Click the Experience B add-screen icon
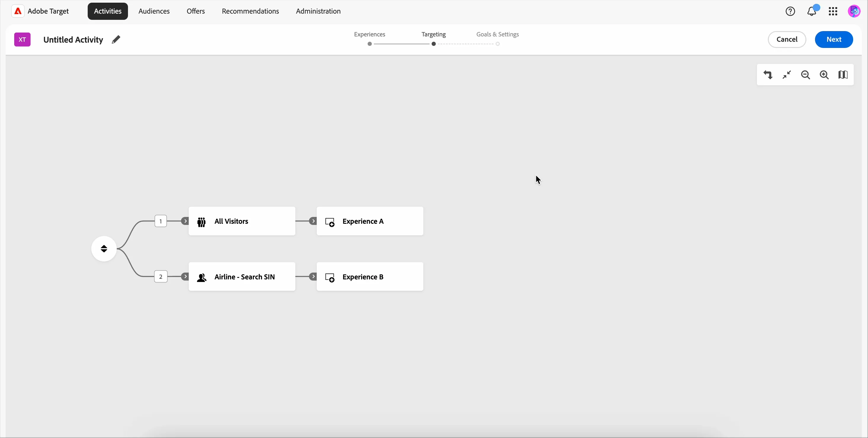 point(329,278)
